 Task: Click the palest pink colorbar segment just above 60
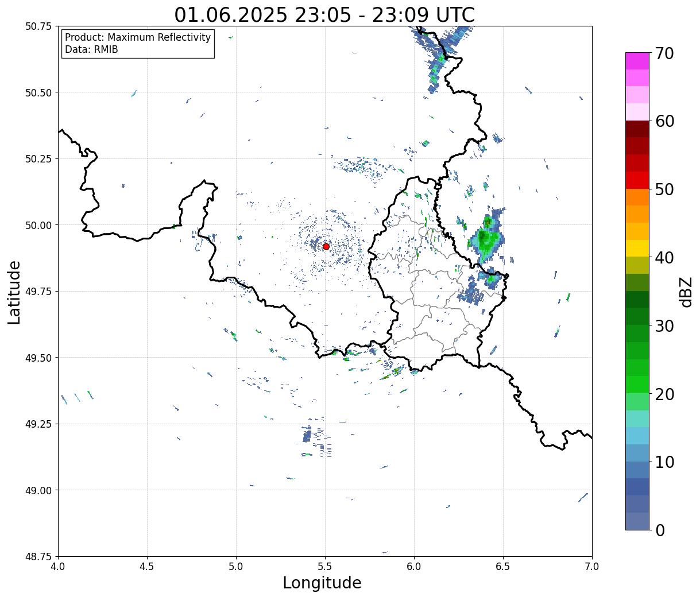point(637,112)
